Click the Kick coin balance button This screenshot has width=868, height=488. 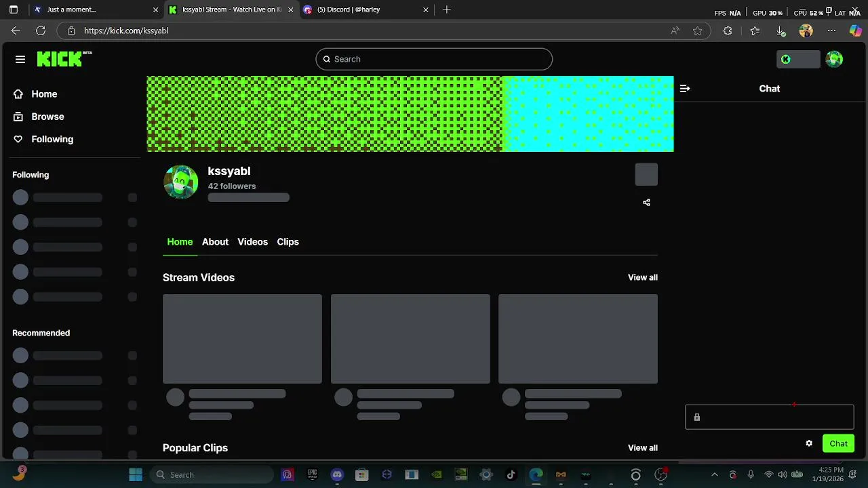pyautogui.click(x=798, y=60)
